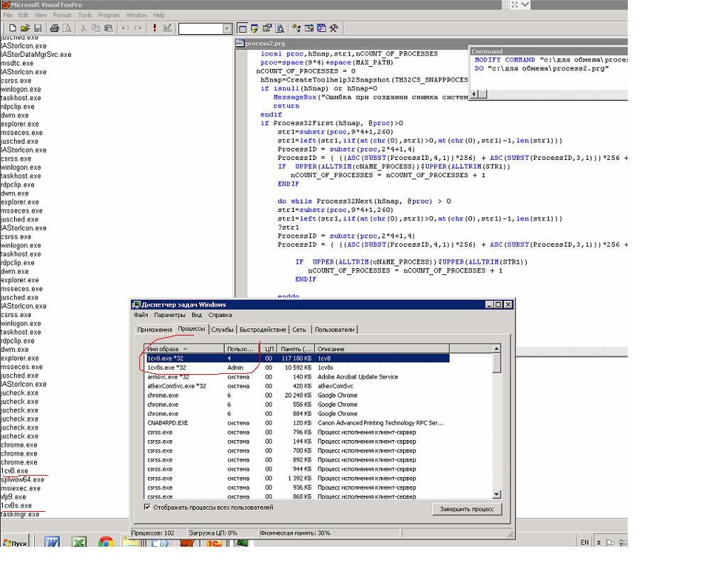This screenshot has width=728, height=583.
Task: Sort processes by 'Память' column header
Action: pos(295,349)
